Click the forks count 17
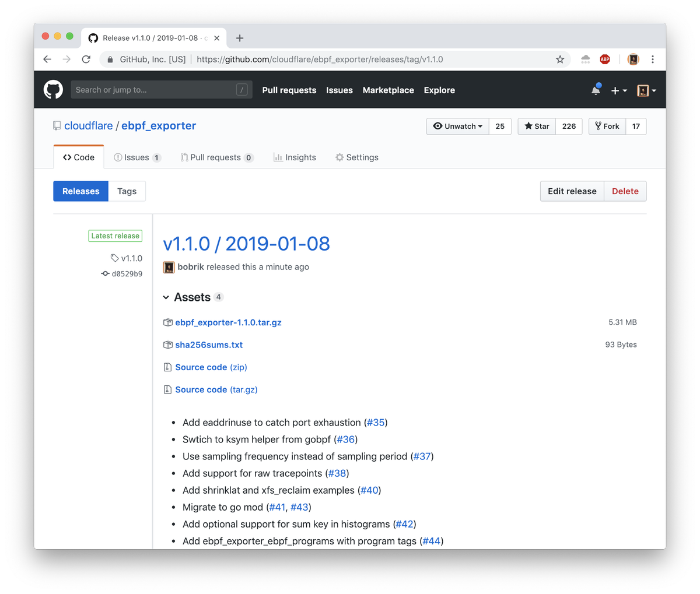The image size is (700, 594). point(636,126)
